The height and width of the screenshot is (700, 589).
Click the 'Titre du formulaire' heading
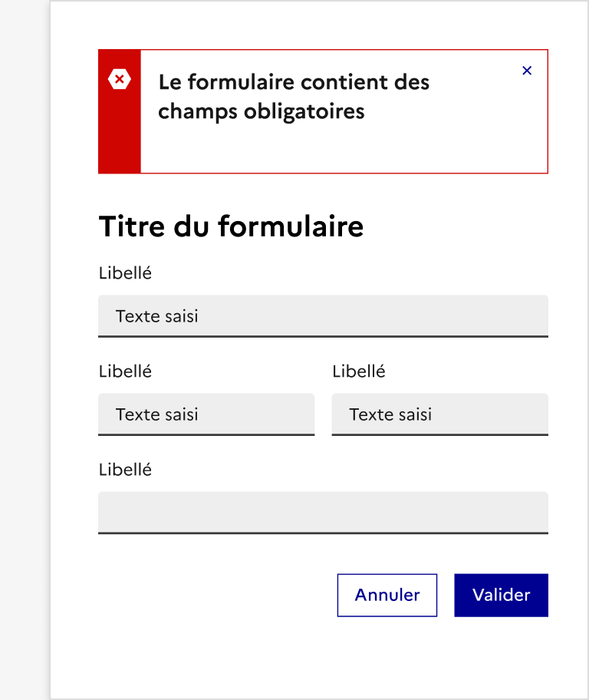pyautogui.click(x=231, y=227)
